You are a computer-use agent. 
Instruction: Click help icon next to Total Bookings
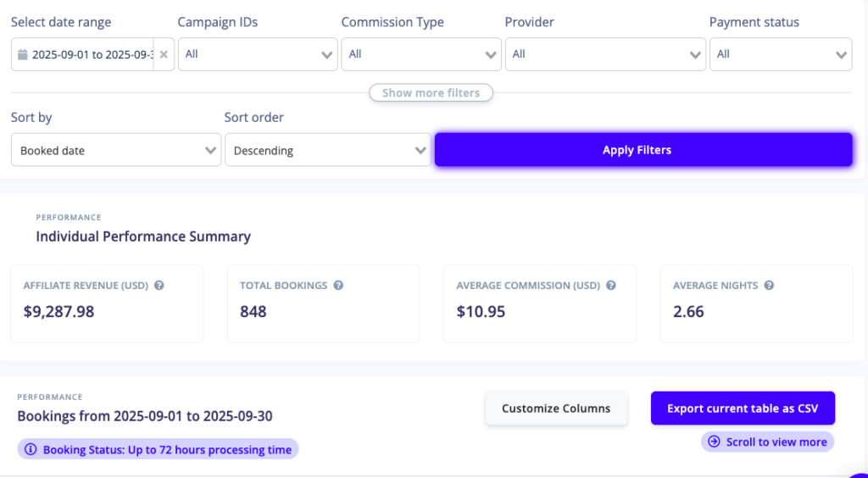338,286
